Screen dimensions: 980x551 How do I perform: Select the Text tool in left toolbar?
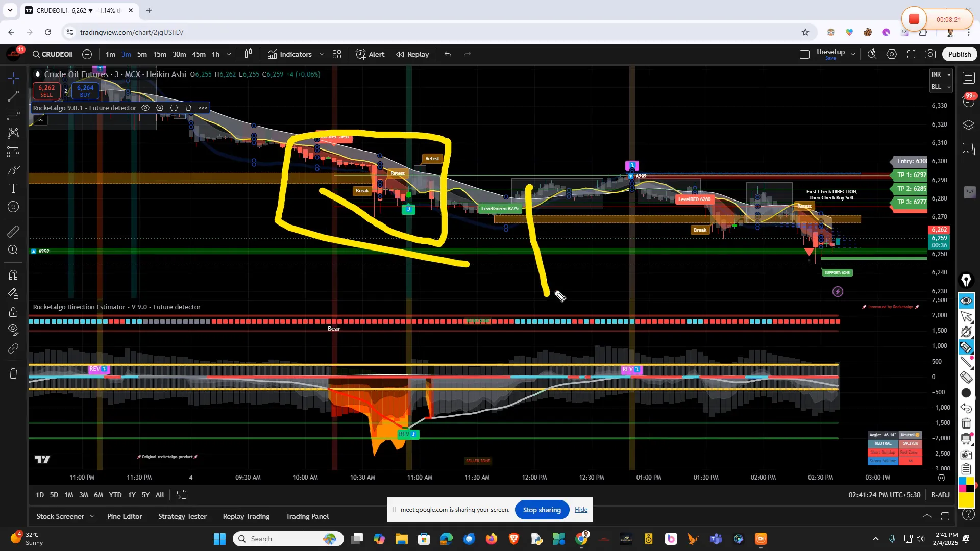(x=13, y=189)
